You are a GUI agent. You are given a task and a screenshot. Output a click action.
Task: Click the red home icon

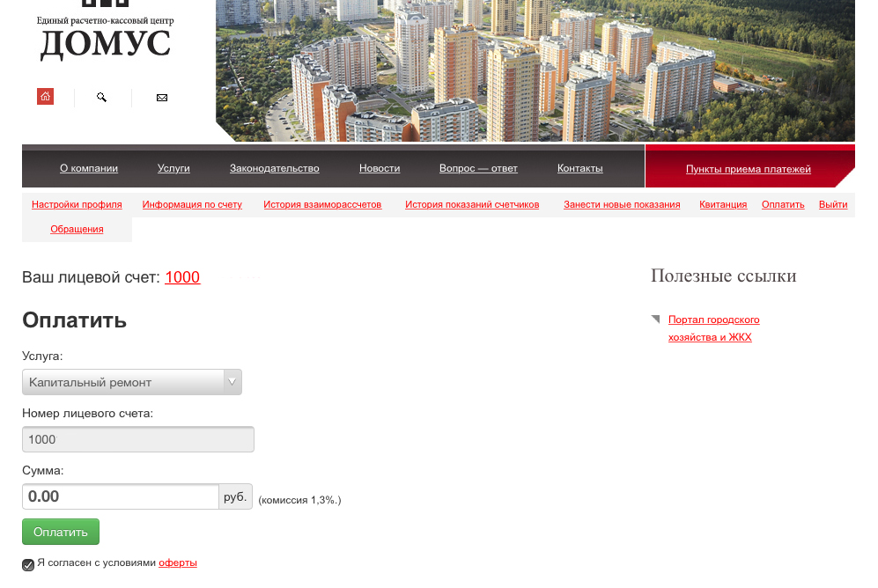[x=46, y=97]
